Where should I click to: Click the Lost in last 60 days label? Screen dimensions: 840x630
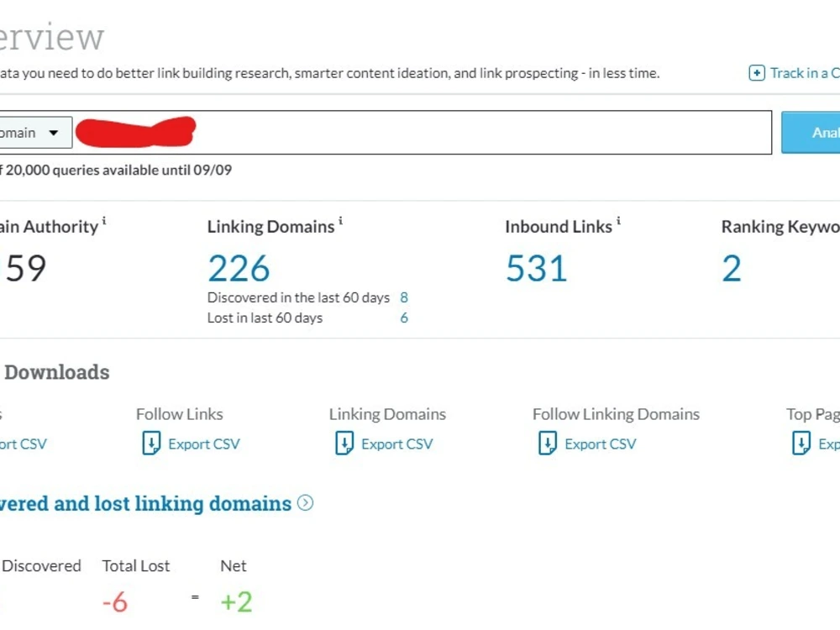pyautogui.click(x=265, y=318)
